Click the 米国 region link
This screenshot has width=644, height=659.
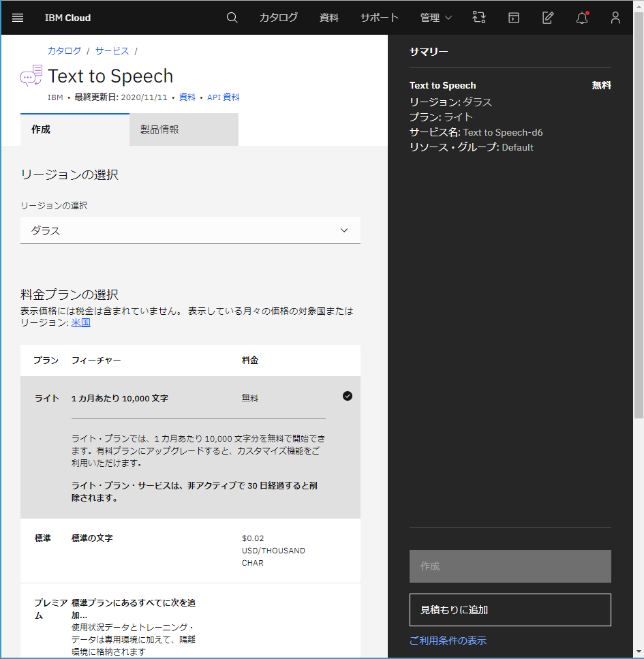tap(80, 322)
